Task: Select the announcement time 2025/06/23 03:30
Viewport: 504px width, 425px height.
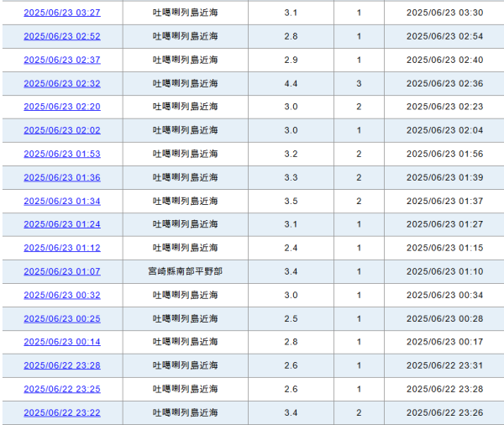Action: tap(444, 13)
